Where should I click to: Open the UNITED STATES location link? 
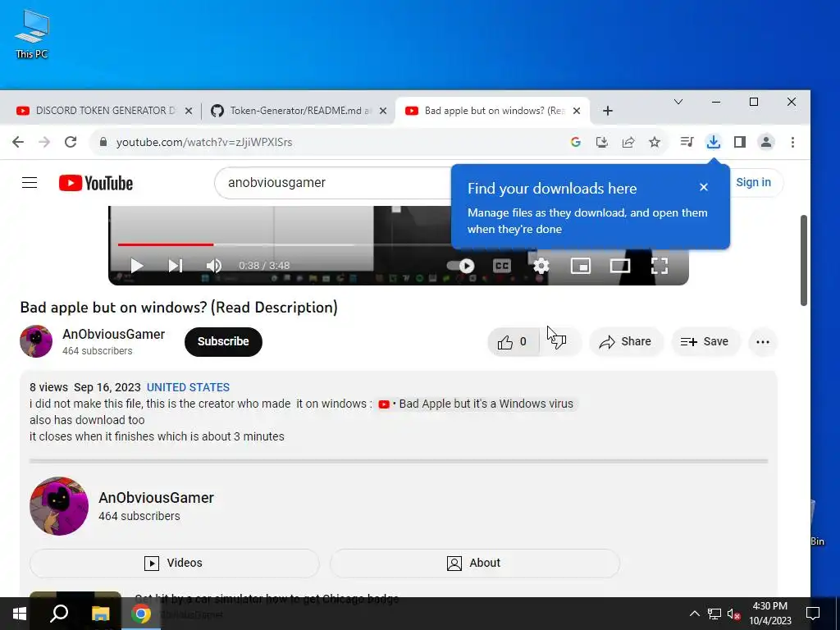pos(188,387)
